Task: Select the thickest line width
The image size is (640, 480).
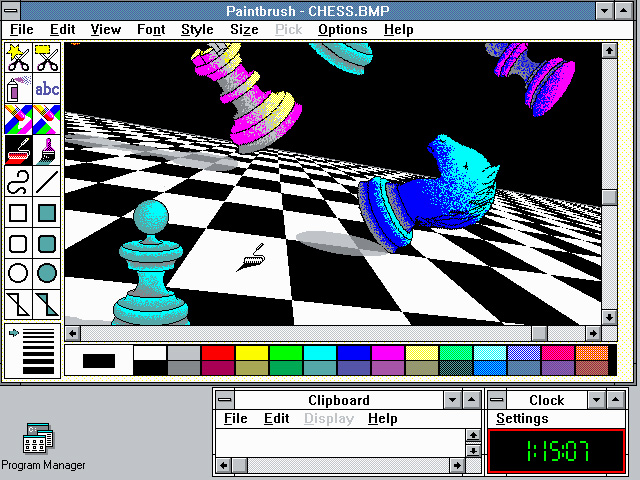Action: (x=38, y=371)
